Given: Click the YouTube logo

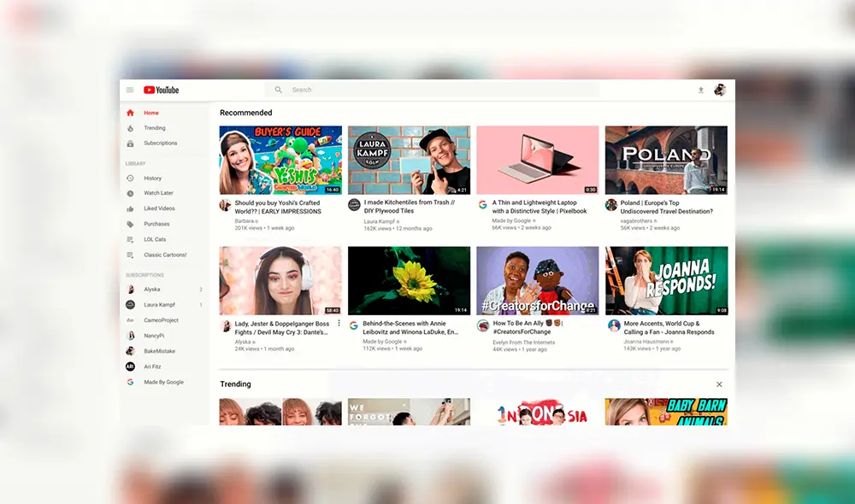Looking at the screenshot, I should (161, 90).
